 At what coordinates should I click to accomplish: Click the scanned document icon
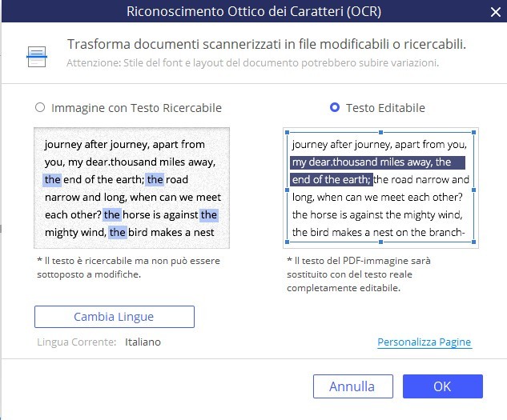point(37,54)
